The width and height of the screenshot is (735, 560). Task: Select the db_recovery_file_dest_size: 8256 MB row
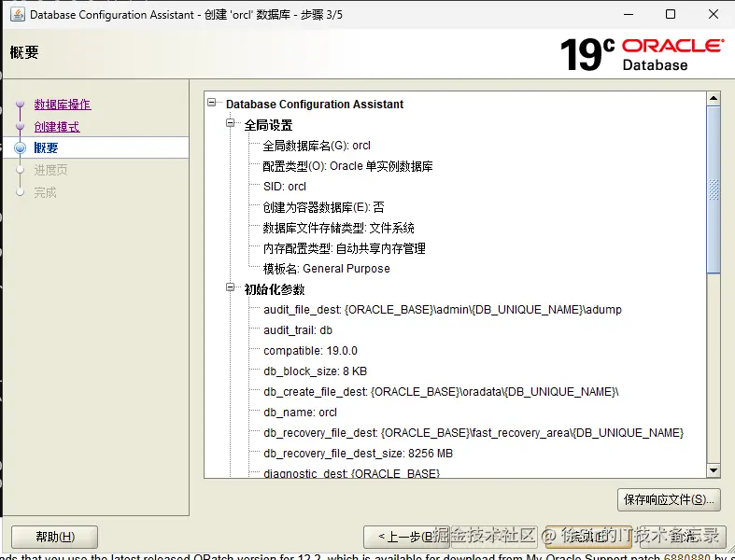pyautogui.click(x=358, y=454)
